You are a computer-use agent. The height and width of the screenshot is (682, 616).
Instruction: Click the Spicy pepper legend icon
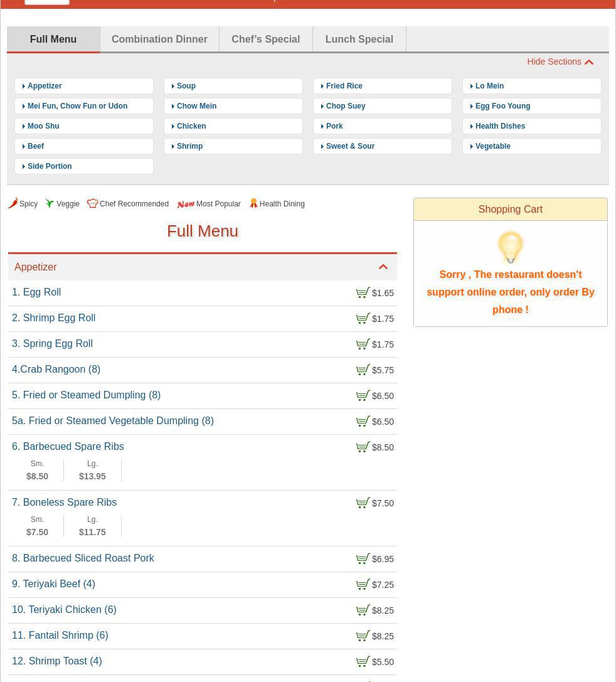point(13,203)
